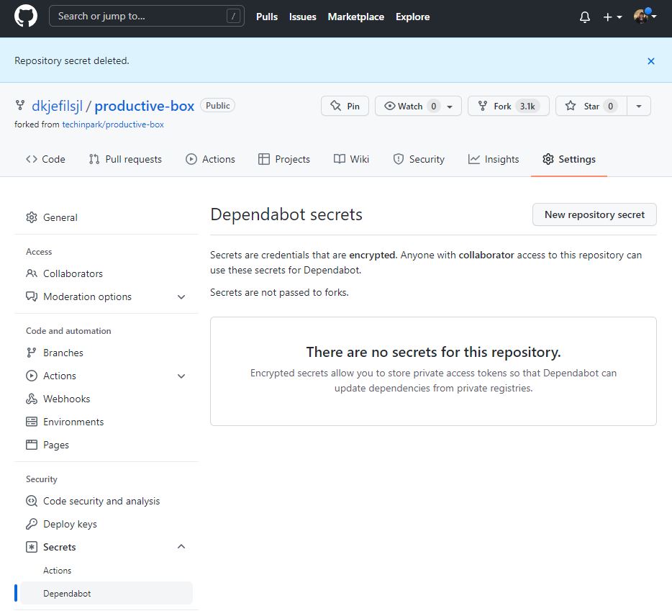The width and height of the screenshot is (672, 616).
Task: Open the dkjefilsjl owner link
Action: point(57,106)
